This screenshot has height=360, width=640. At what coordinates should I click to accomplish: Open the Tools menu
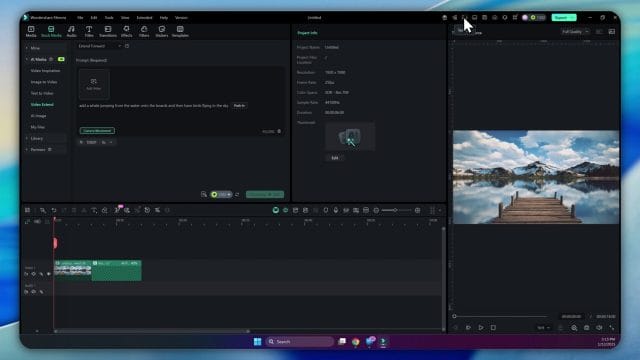coord(109,18)
